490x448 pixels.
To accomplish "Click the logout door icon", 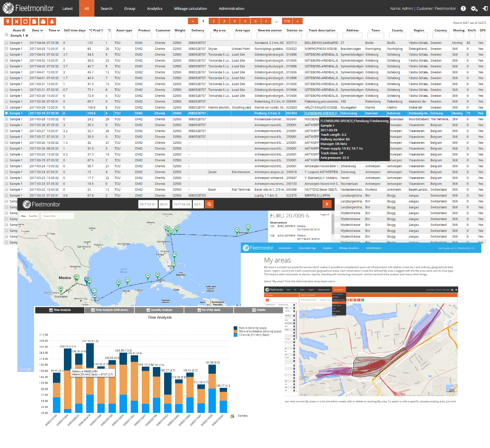I will [485, 8].
